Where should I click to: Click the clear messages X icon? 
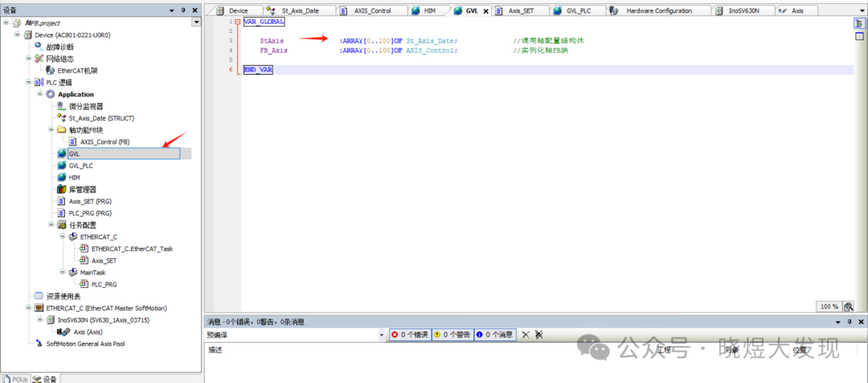pyautogui.click(x=525, y=334)
